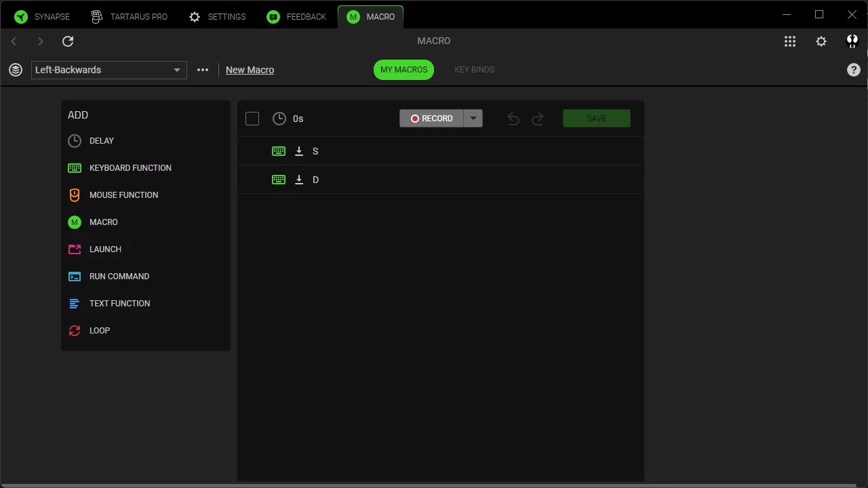Click the redo arrow
This screenshot has width=868, height=488.
click(538, 119)
